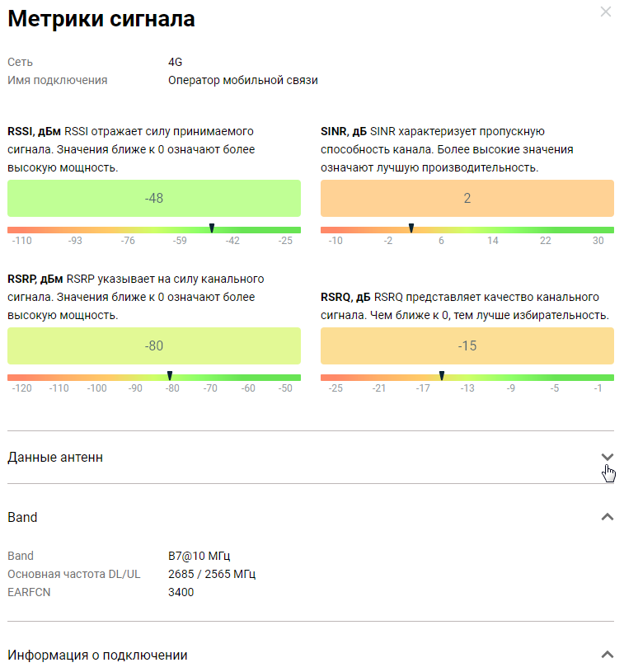
Task: Collapse the Band section chevron
Action: [608, 517]
